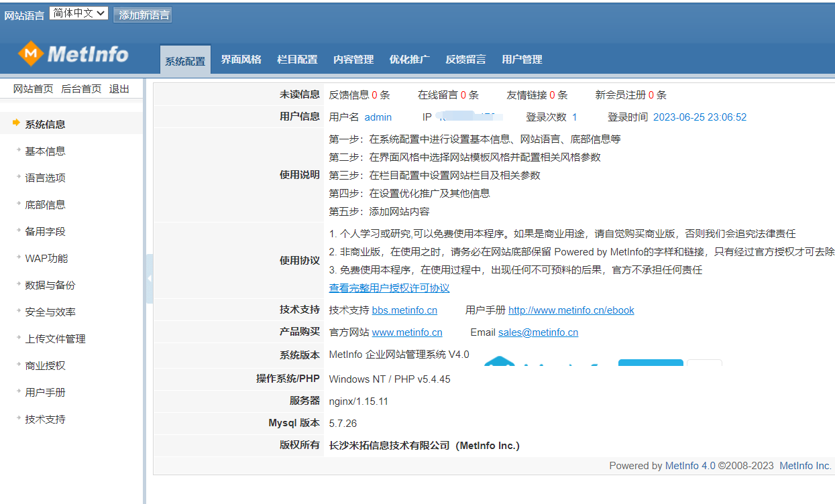The width and height of the screenshot is (835, 504).
Task: Select 系统信息 in the sidebar
Action: 45,124
